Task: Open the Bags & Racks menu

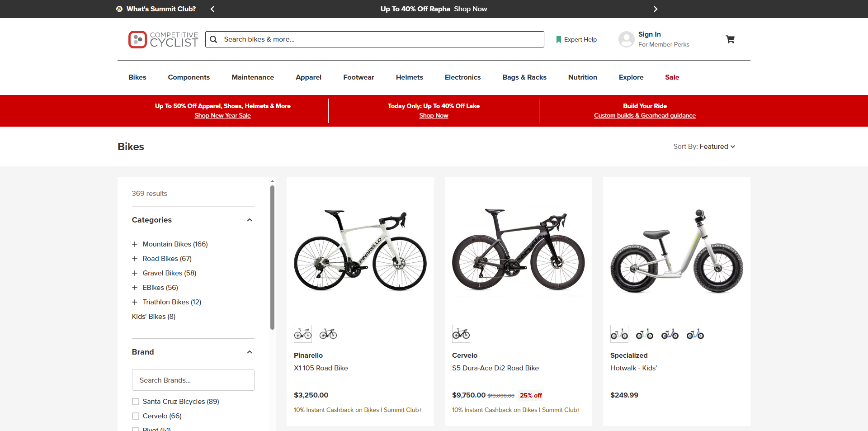Action: point(524,77)
